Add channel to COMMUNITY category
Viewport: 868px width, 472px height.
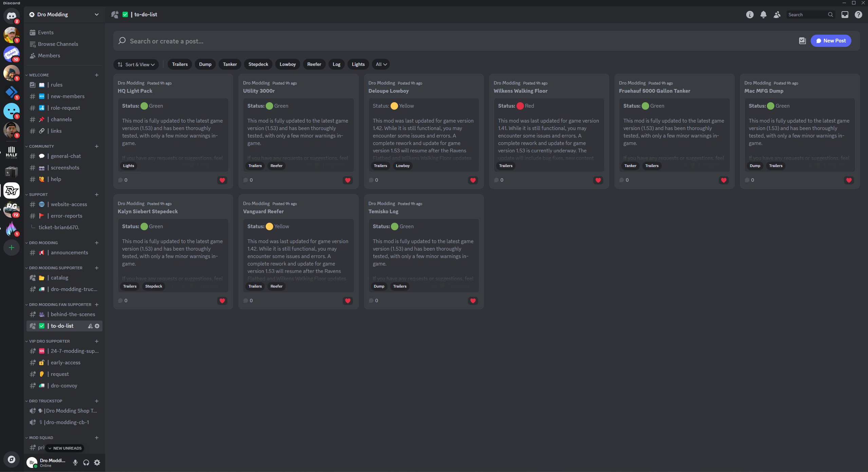97,146
